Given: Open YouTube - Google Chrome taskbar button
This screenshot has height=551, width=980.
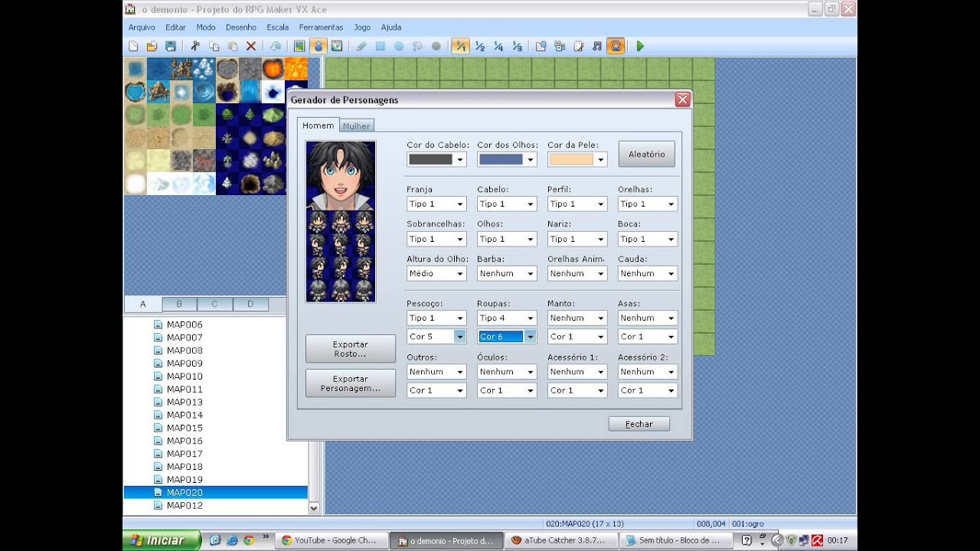Looking at the screenshot, I should tap(330, 540).
